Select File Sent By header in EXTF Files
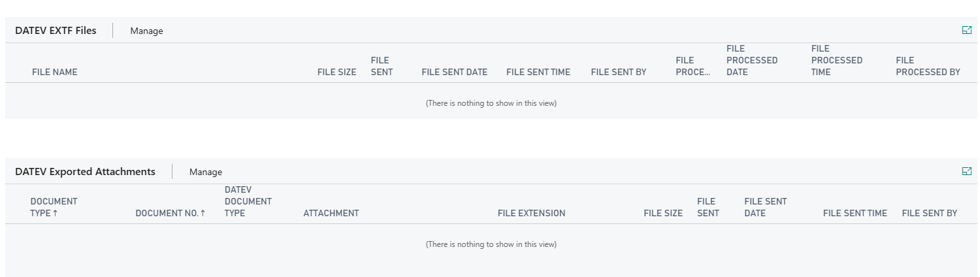Screen dimensions: 980x277 click(618, 72)
